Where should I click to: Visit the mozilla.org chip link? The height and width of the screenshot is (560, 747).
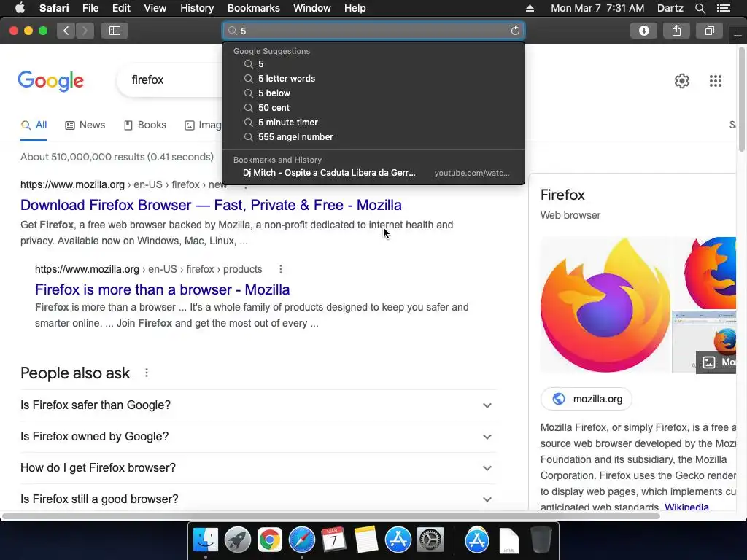(x=587, y=399)
